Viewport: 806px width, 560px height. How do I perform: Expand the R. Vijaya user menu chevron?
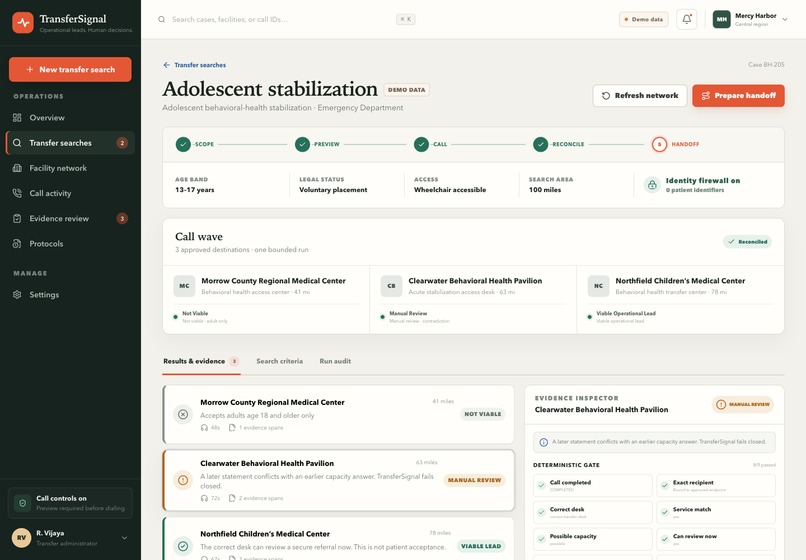(124, 538)
